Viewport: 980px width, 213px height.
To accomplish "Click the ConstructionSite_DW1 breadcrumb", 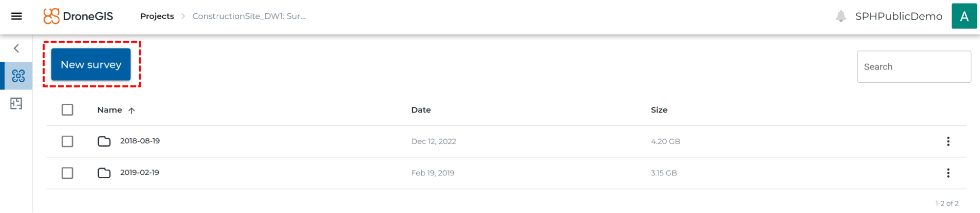I will coord(249,16).
